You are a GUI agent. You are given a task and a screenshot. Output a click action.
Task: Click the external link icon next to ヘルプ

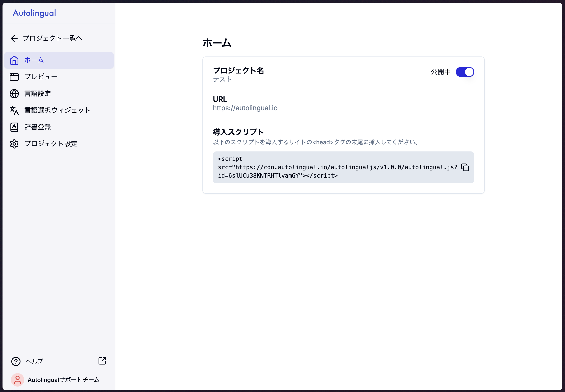click(102, 361)
